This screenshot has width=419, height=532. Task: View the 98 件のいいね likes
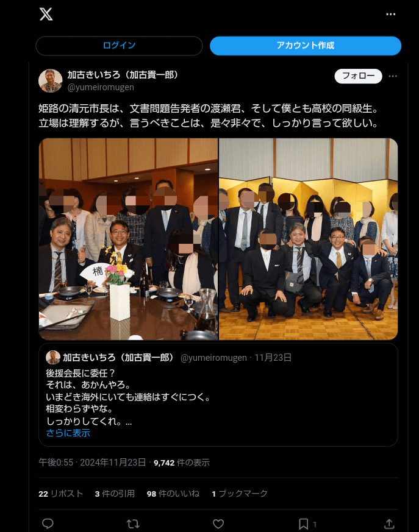pos(173,494)
